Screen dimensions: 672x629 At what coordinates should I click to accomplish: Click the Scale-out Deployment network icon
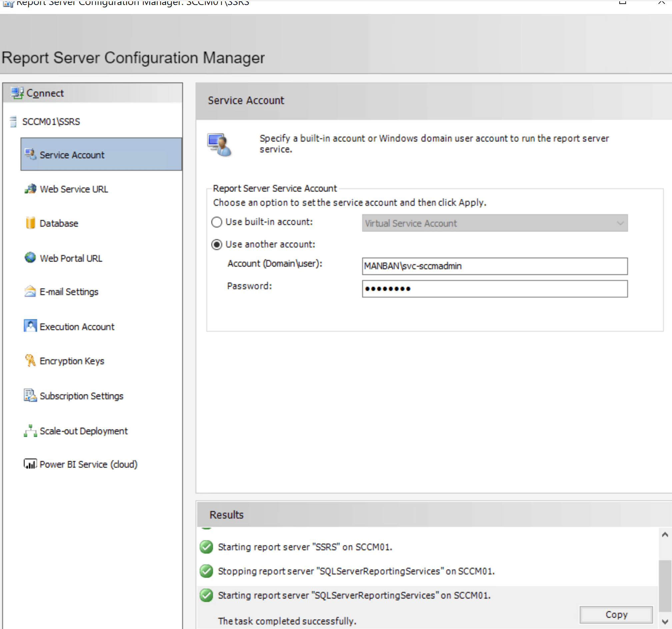pos(30,431)
